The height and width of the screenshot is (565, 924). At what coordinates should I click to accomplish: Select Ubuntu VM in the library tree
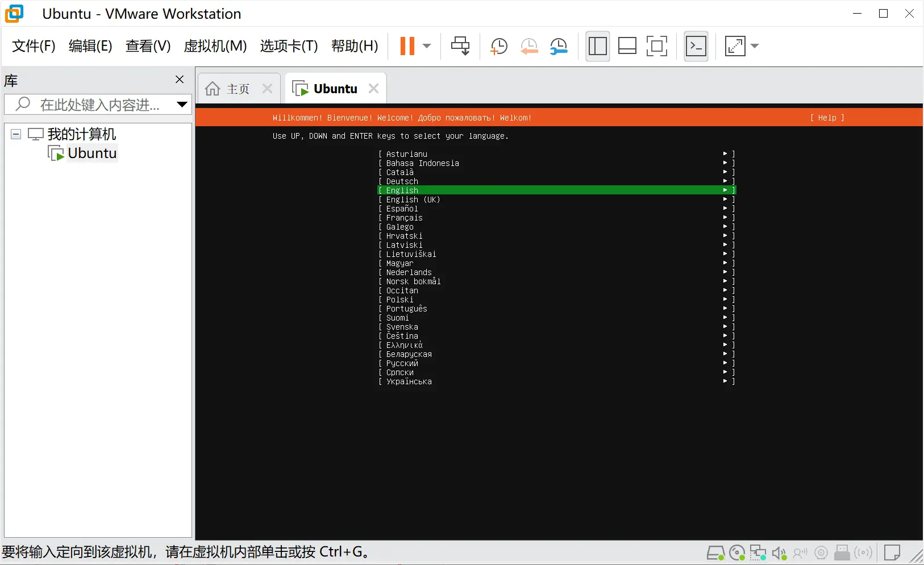[92, 153]
